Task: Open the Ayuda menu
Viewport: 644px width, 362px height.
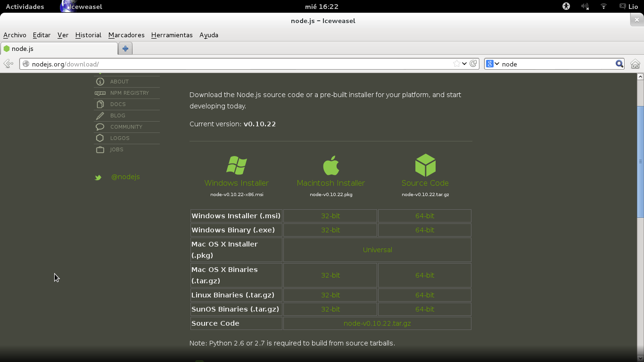Action: tap(209, 35)
